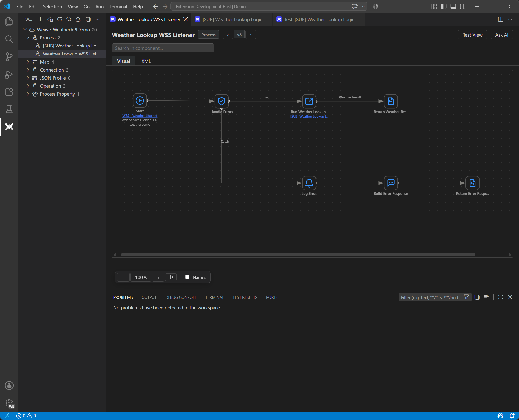Go to previous version arrow button
Image resolution: width=519 pixels, height=420 pixels.
click(228, 35)
